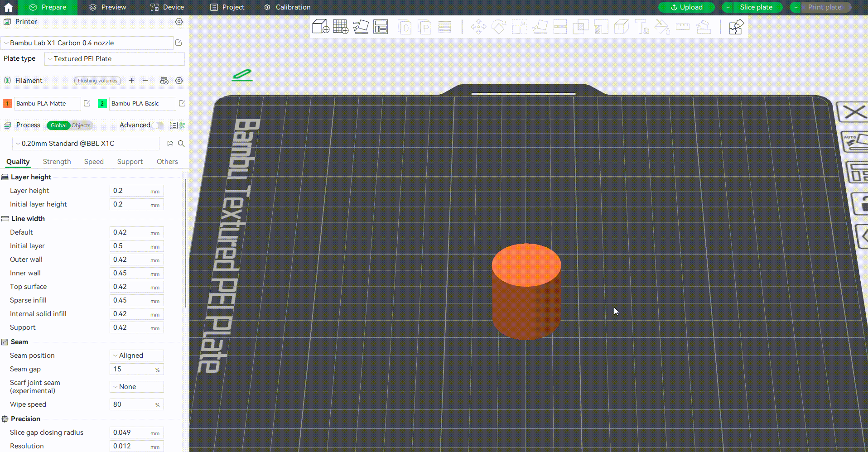868x452 pixels.
Task: Click the Split to objects icon
Action: (x=404, y=27)
